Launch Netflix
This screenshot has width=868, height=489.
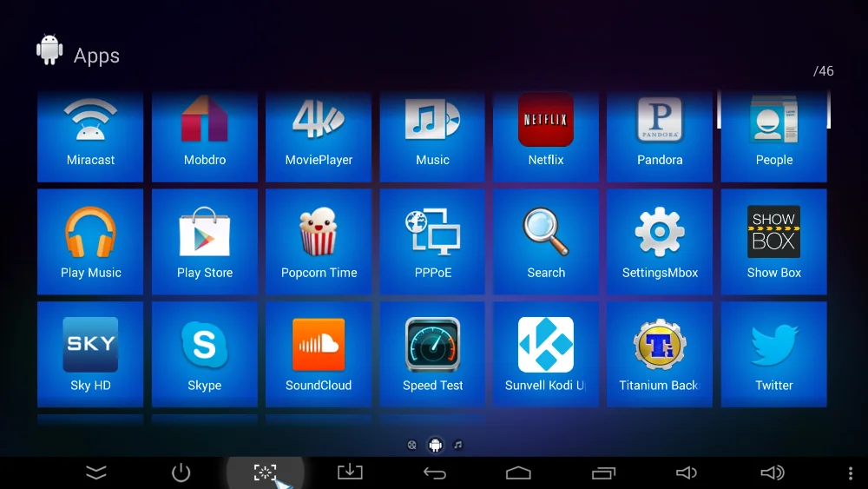(546, 136)
